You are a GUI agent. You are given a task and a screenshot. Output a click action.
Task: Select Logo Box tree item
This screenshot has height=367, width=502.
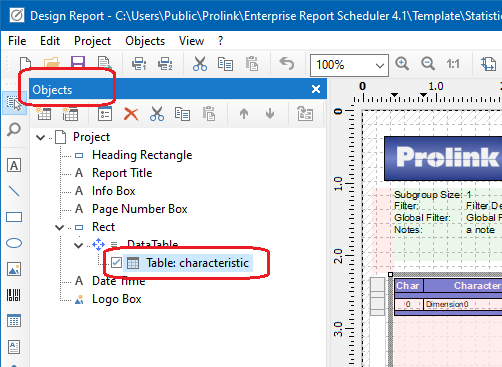tap(117, 299)
